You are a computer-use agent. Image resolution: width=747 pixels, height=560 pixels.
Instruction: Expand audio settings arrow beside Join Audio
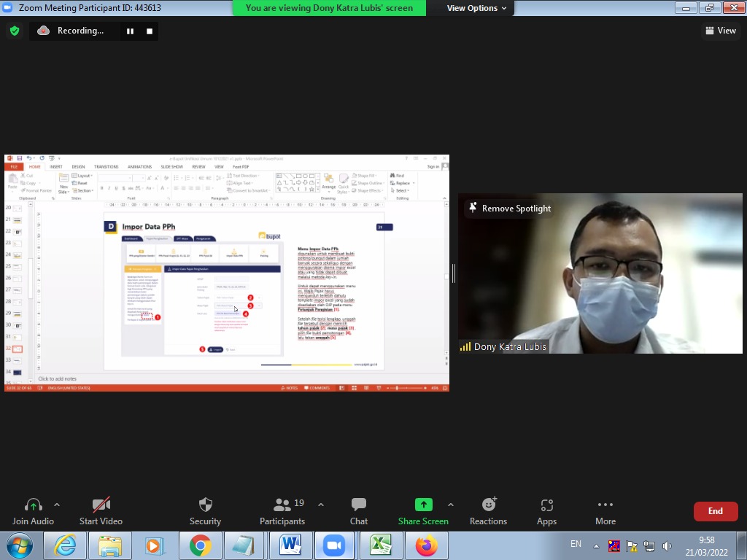point(57,505)
